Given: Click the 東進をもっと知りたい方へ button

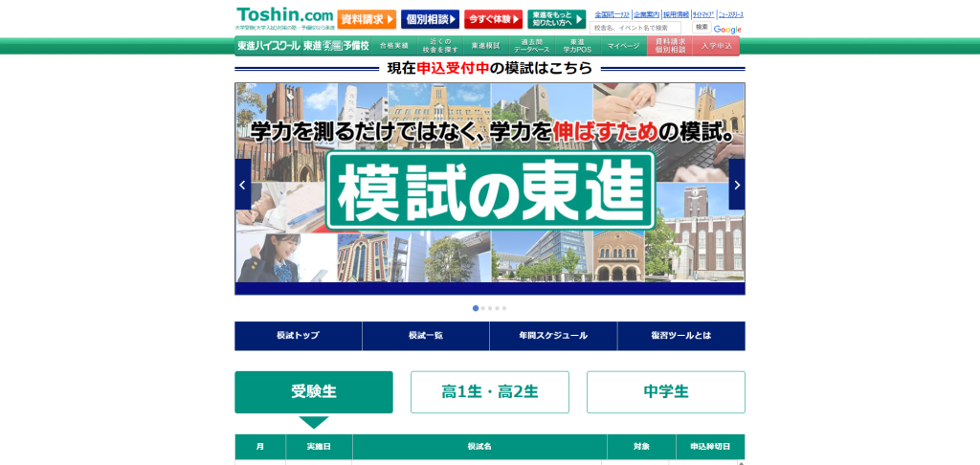Looking at the screenshot, I should (x=556, y=19).
